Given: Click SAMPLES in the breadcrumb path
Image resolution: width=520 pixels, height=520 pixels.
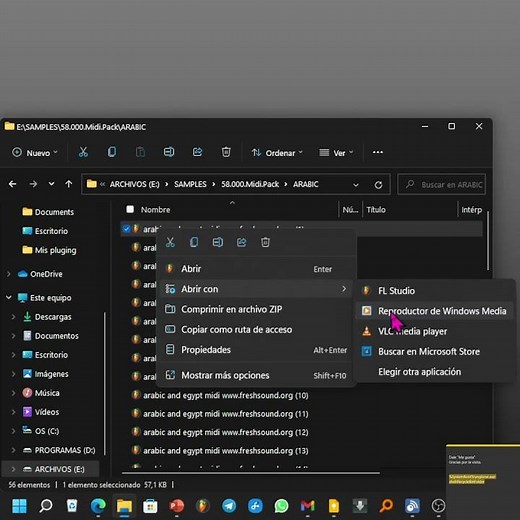Looking at the screenshot, I should pyautogui.click(x=190, y=184).
